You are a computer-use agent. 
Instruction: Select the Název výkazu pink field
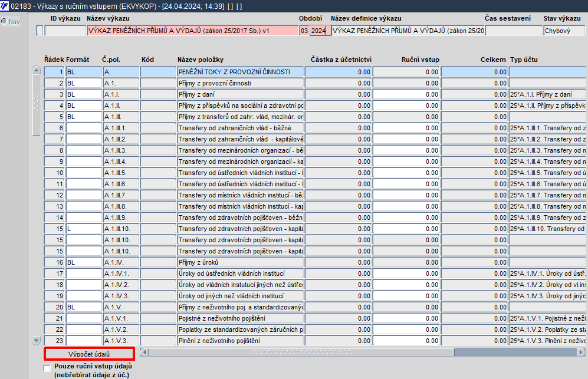click(193, 31)
